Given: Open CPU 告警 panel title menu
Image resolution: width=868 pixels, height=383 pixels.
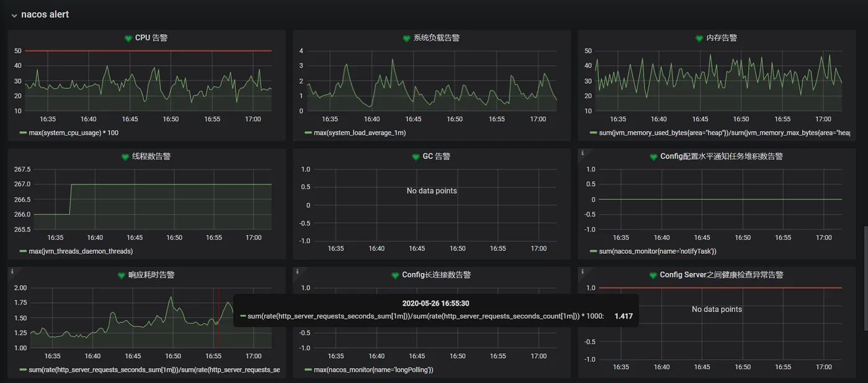Looking at the screenshot, I should (151, 38).
